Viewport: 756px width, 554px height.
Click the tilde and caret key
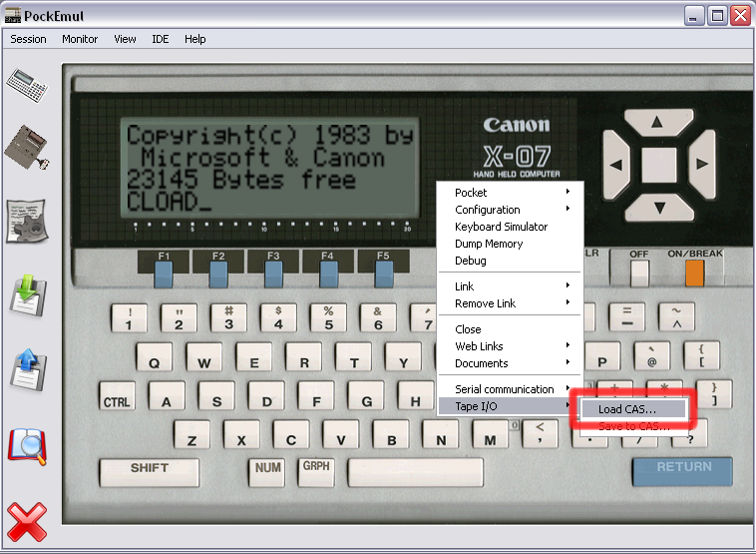coord(676,317)
